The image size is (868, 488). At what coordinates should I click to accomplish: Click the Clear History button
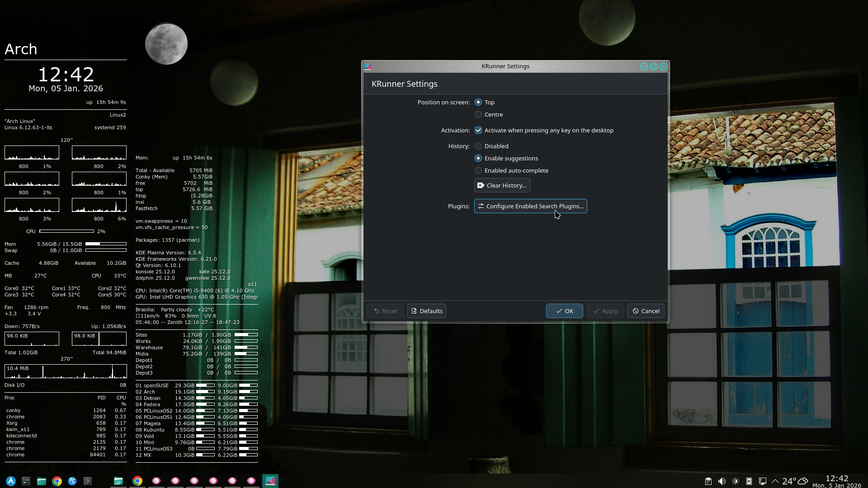click(x=502, y=186)
